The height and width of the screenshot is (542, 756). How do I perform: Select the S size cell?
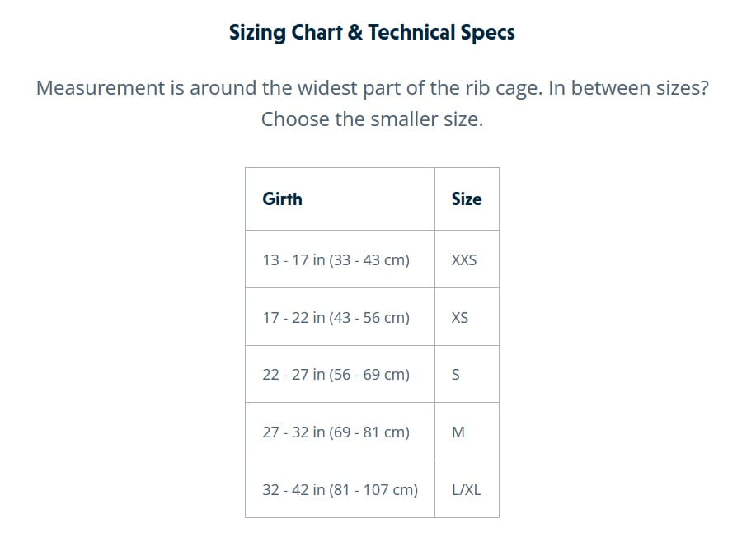pyautogui.click(x=457, y=375)
